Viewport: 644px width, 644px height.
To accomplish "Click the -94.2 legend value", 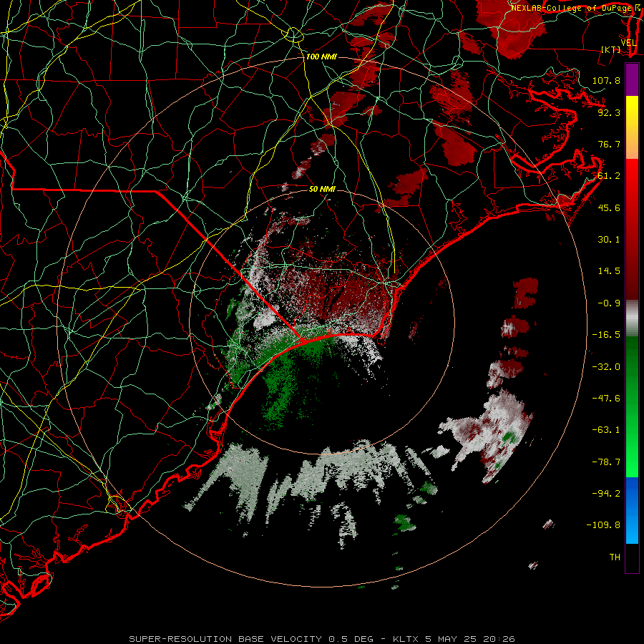I will coord(606,494).
